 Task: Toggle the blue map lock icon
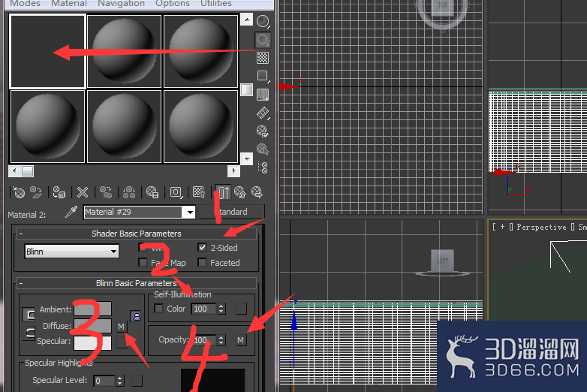[137, 316]
